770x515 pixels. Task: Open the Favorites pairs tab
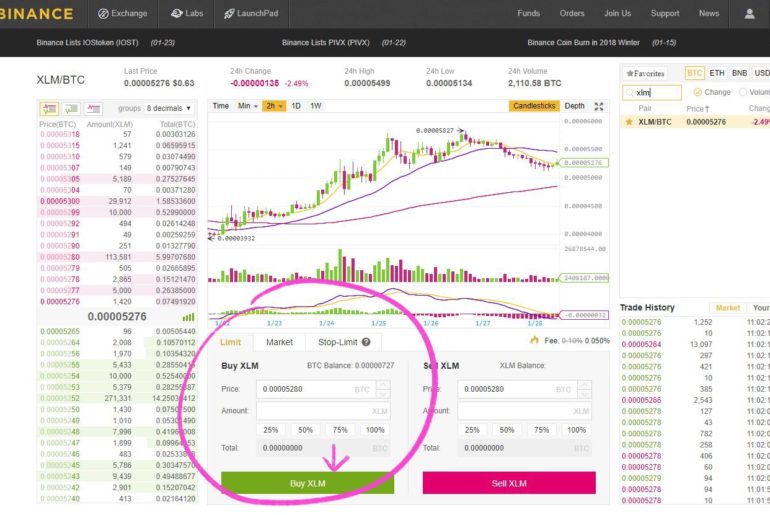[x=645, y=74]
